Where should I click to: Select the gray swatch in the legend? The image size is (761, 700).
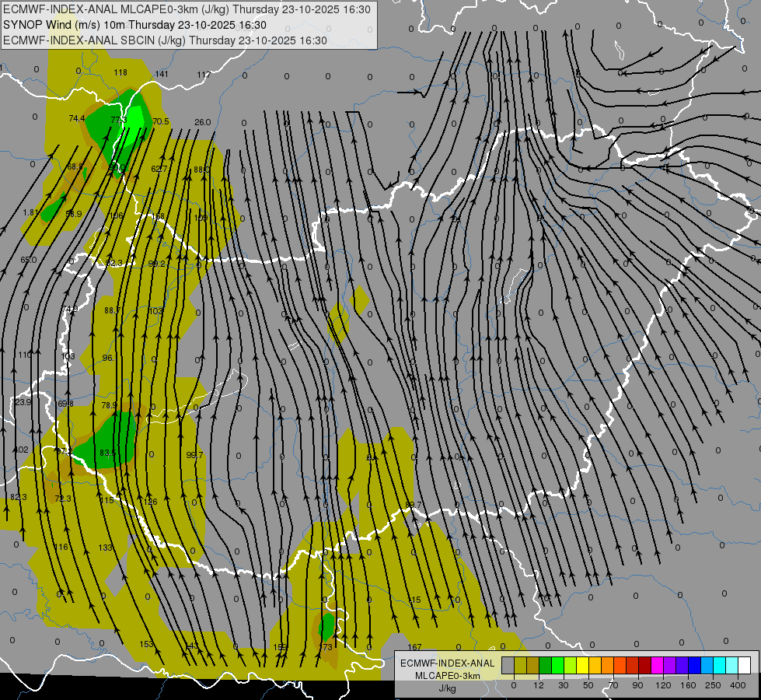[508, 665]
